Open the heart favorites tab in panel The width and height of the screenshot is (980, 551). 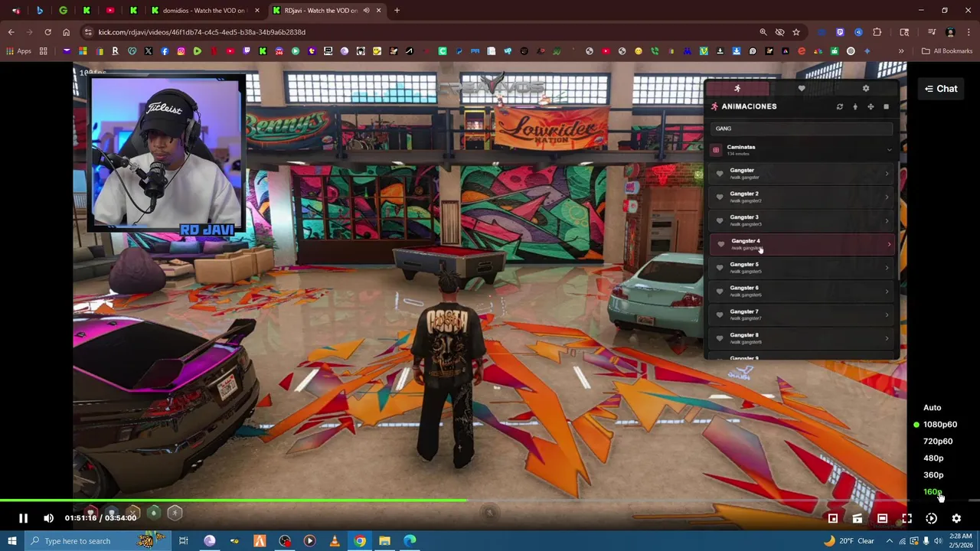tap(802, 89)
